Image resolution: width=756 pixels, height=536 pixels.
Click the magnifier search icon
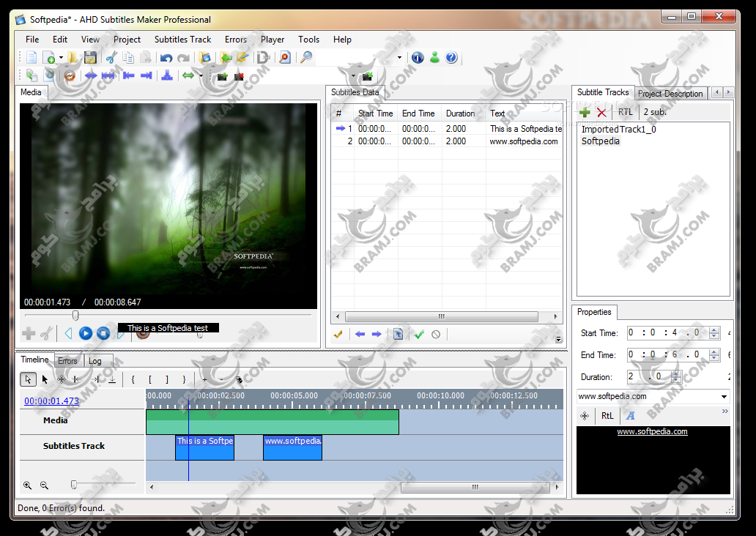point(306,58)
